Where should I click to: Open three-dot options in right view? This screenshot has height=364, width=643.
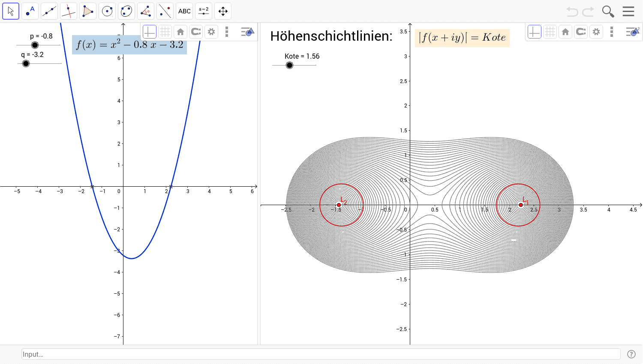(x=612, y=32)
